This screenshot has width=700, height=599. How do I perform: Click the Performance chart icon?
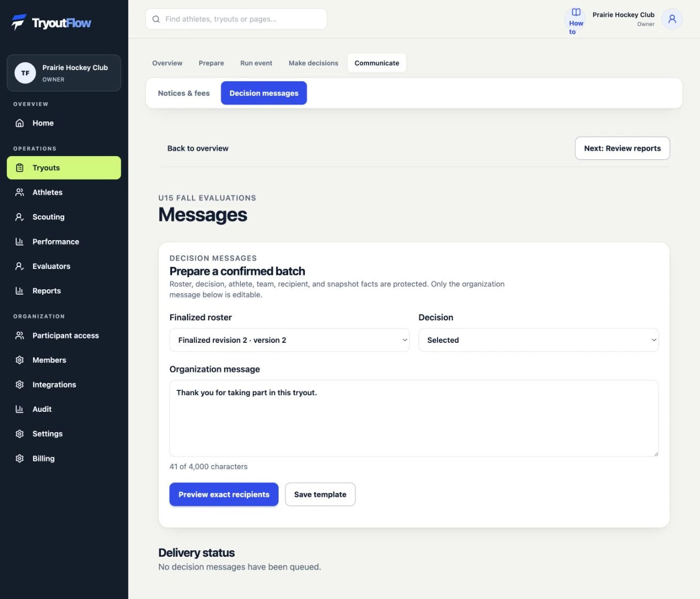pos(20,242)
